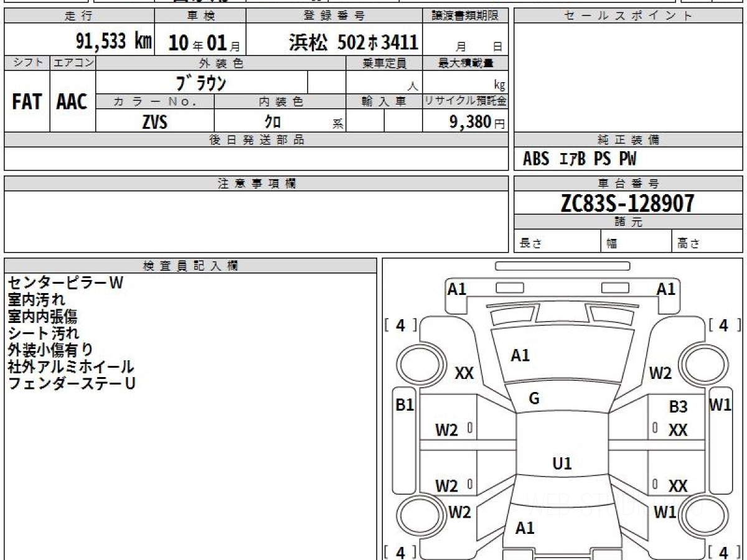Select the フェンダーステーU inspector note
Screen dimensions: 747x560
(72, 383)
